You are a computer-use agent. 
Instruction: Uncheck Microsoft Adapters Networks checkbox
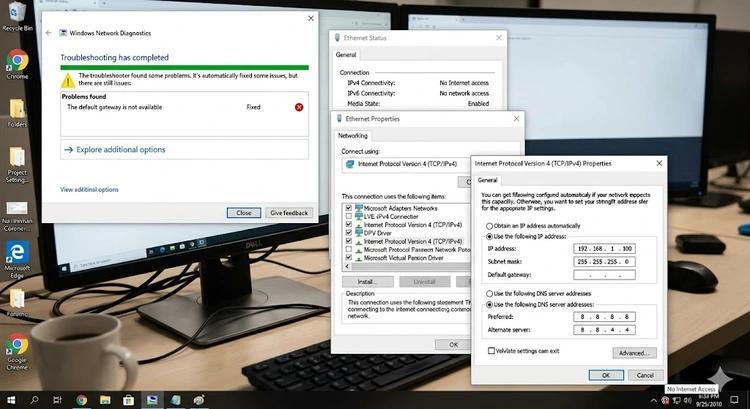349,208
